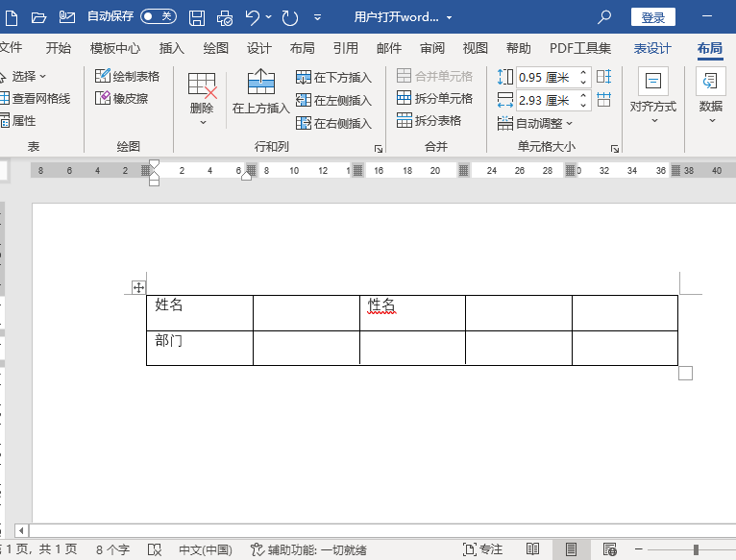Click the 登录 sign-in button
The image size is (736, 560).
653,17
